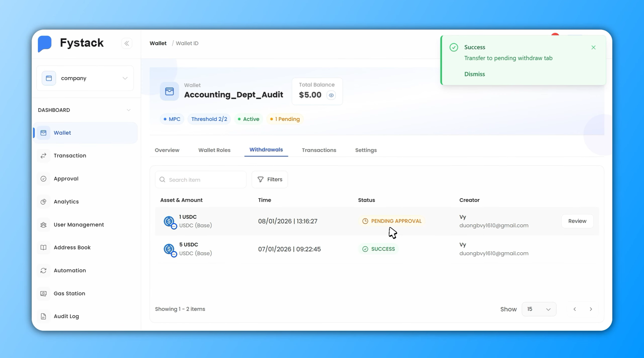
Task: Click the Review button
Action: click(x=577, y=221)
